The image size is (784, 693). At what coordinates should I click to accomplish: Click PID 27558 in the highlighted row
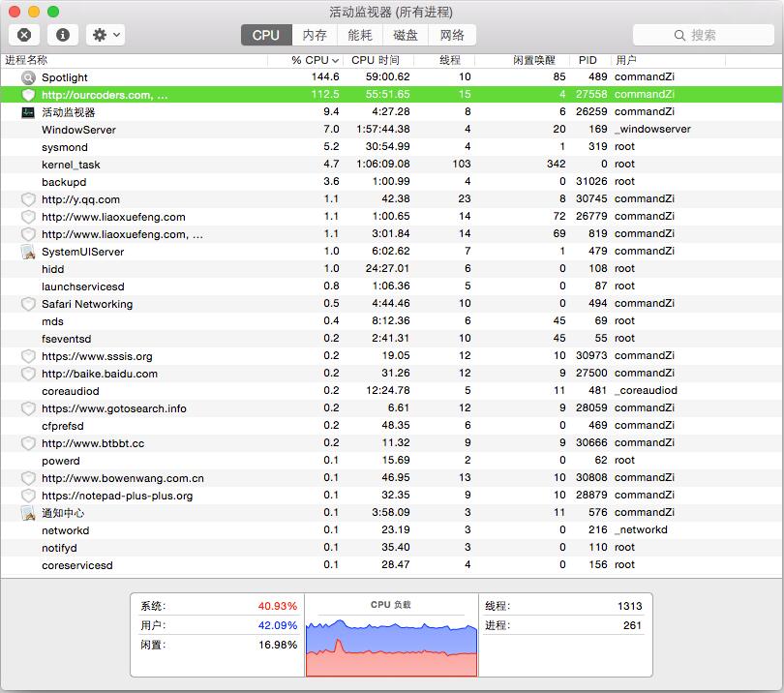pos(591,94)
